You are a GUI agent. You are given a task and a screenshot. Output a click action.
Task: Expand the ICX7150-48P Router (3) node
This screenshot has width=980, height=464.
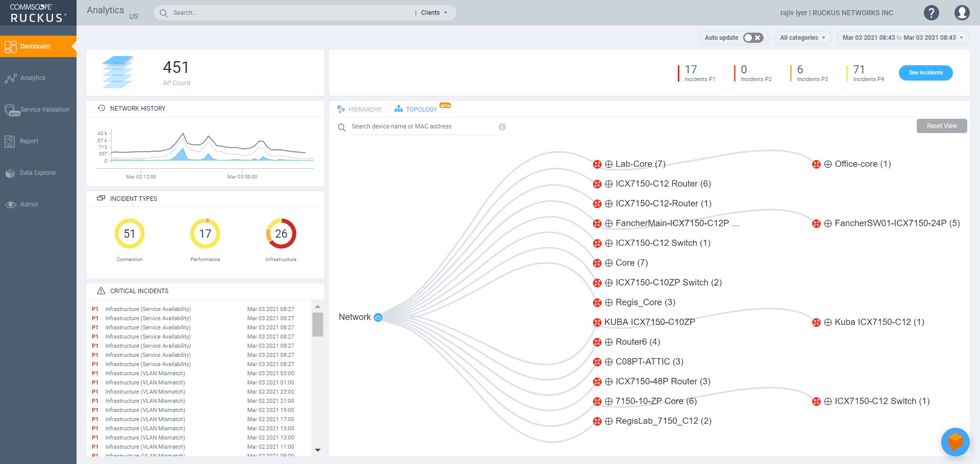(x=609, y=381)
